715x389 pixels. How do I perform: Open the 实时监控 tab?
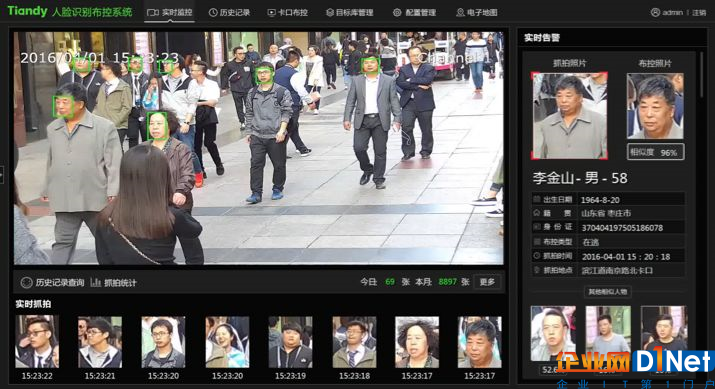point(170,12)
